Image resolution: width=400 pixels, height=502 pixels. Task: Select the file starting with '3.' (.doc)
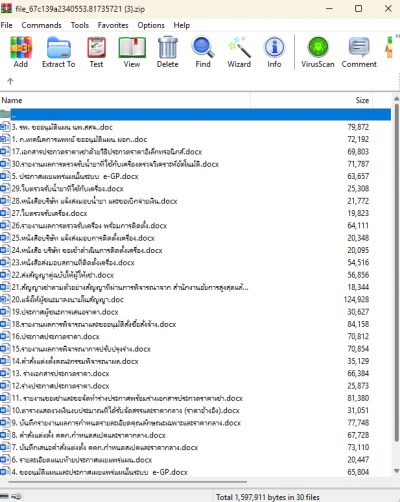(195, 127)
